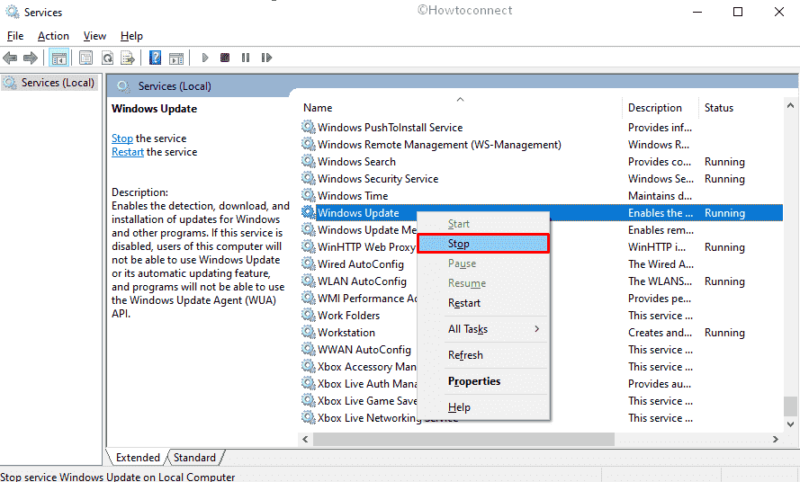Switch to the Extended tab
800x482 pixels.
[137, 457]
